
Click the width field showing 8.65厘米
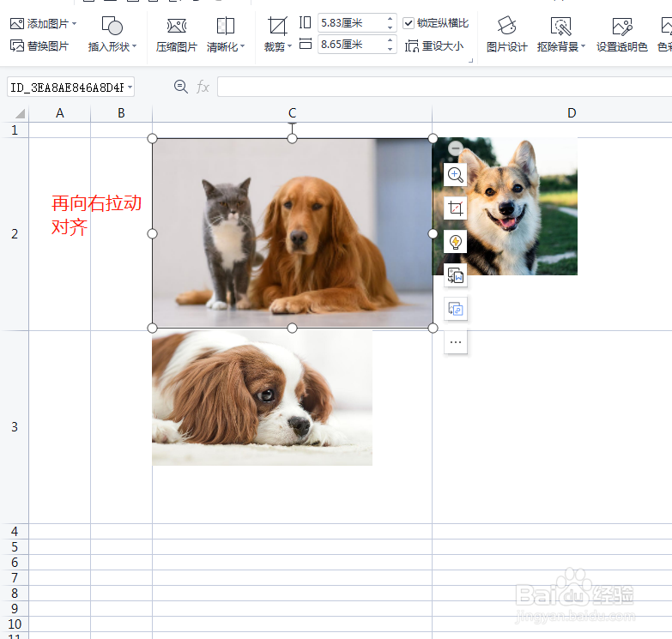(351, 44)
